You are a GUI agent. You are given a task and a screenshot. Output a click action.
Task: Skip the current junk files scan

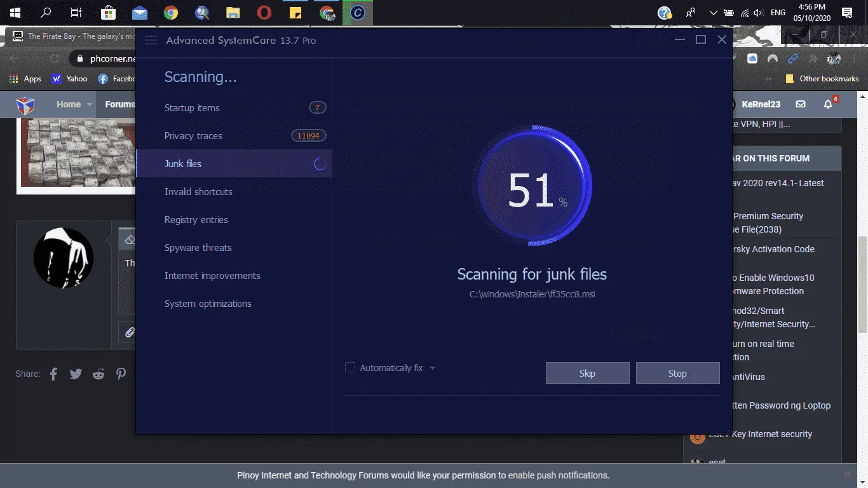(x=587, y=373)
